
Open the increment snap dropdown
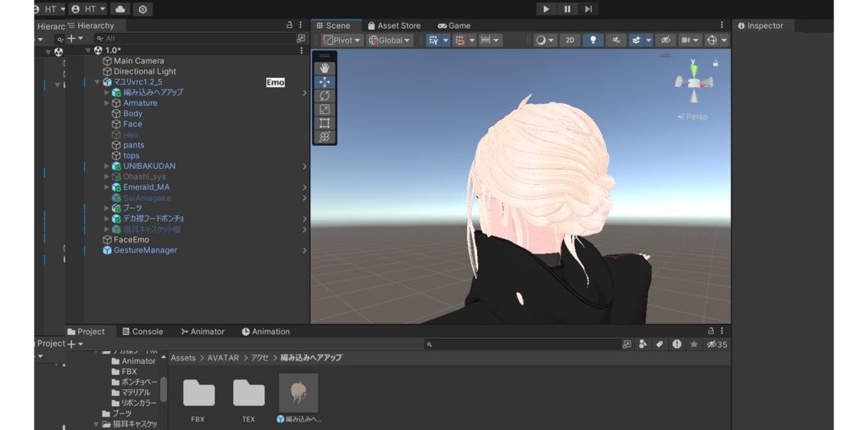490,40
